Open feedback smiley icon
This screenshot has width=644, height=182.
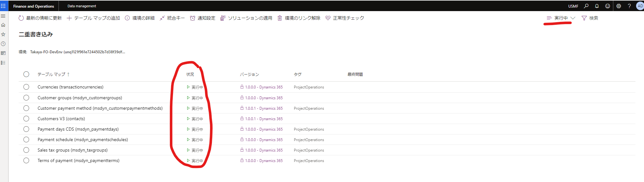click(608, 6)
